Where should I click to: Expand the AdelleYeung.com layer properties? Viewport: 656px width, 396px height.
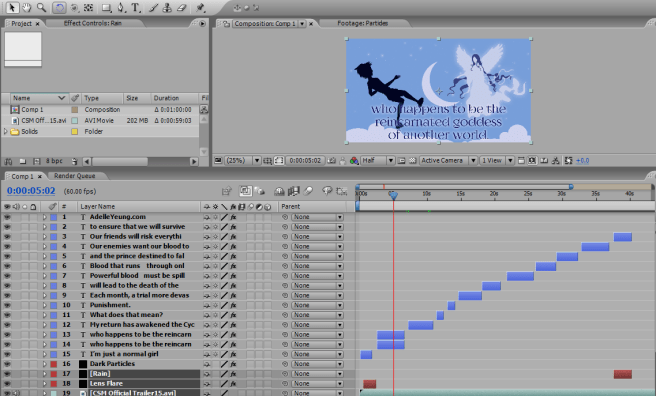(x=44, y=217)
